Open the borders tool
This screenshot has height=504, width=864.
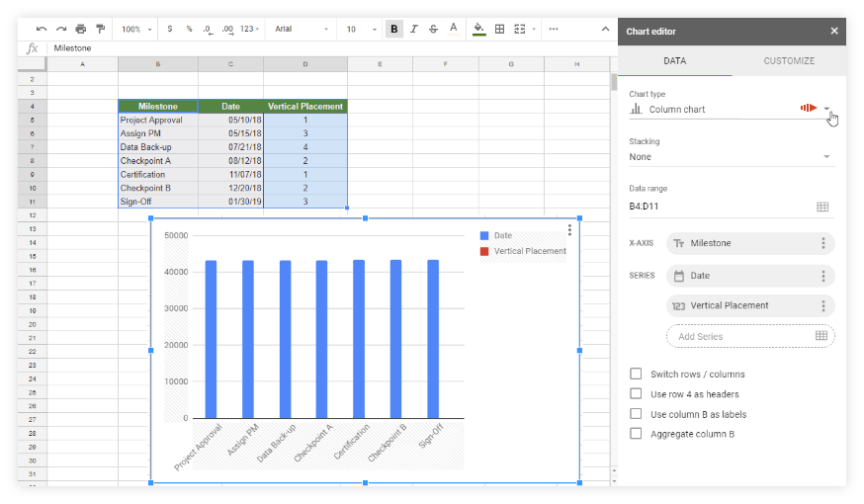(x=500, y=29)
